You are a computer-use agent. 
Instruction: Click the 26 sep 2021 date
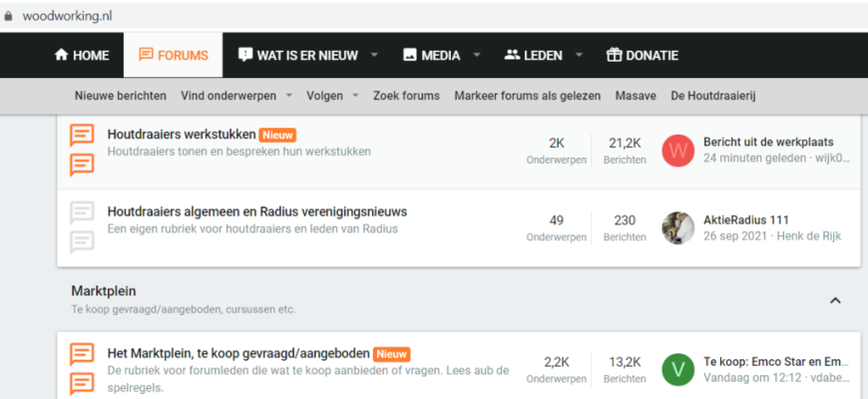click(x=735, y=236)
